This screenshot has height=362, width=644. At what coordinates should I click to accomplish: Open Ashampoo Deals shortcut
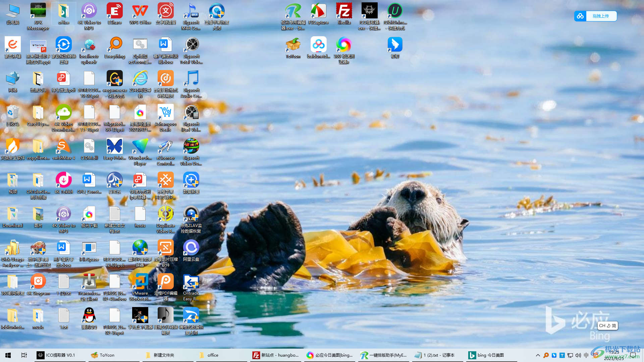(165, 118)
